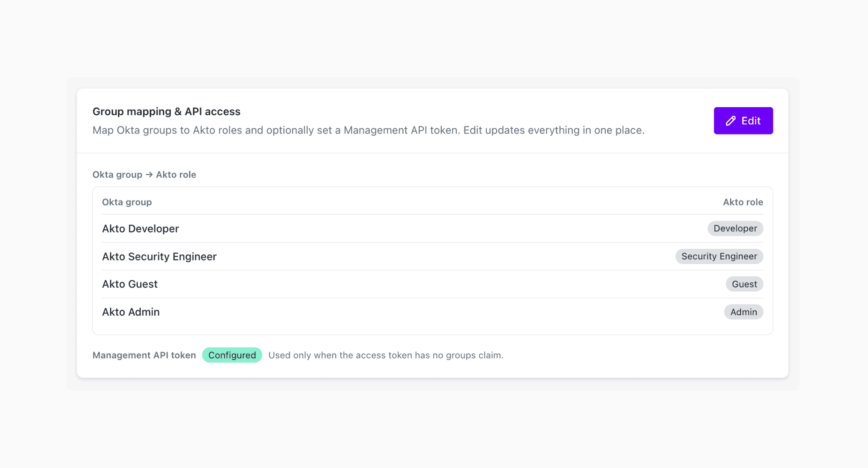Toggle the Admin role assignment for Akto Admin
Viewport: 868px width, 468px height.
click(x=743, y=312)
